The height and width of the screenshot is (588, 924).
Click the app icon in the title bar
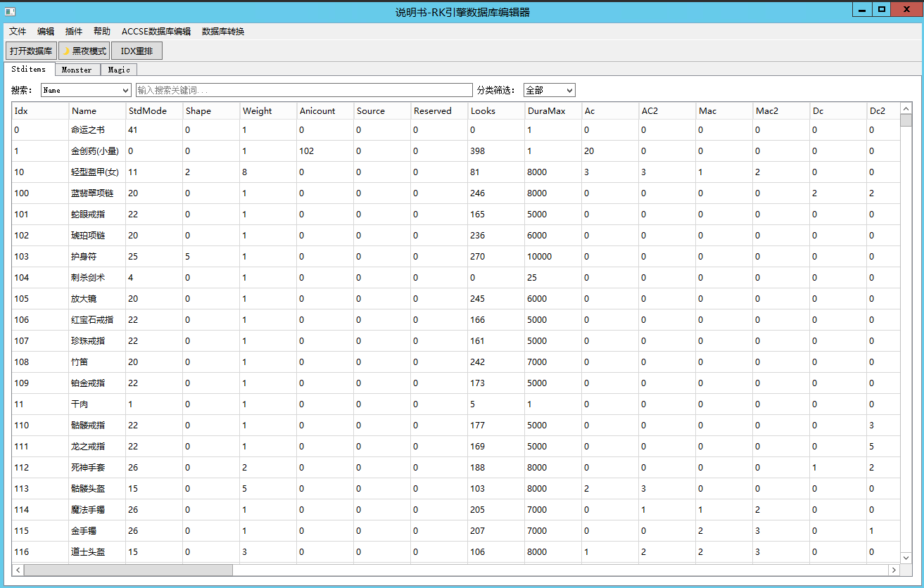[10, 12]
